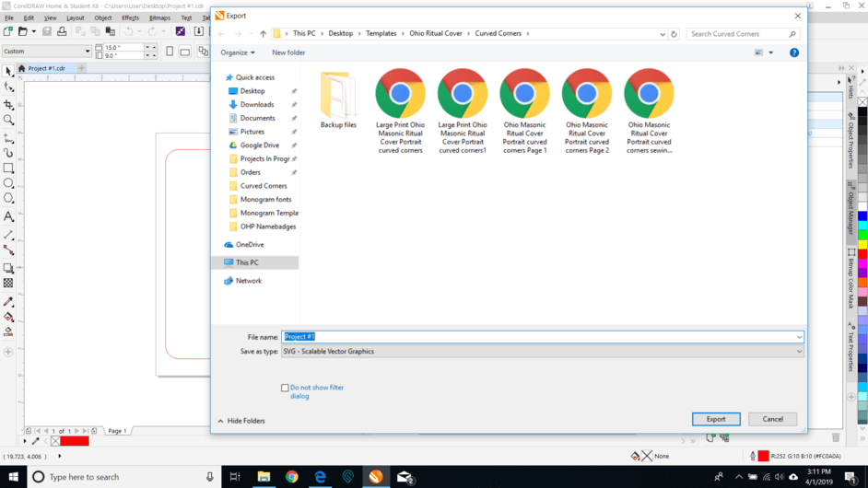
Task: Expand the address bar path dropdown
Action: (x=663, y=34)
